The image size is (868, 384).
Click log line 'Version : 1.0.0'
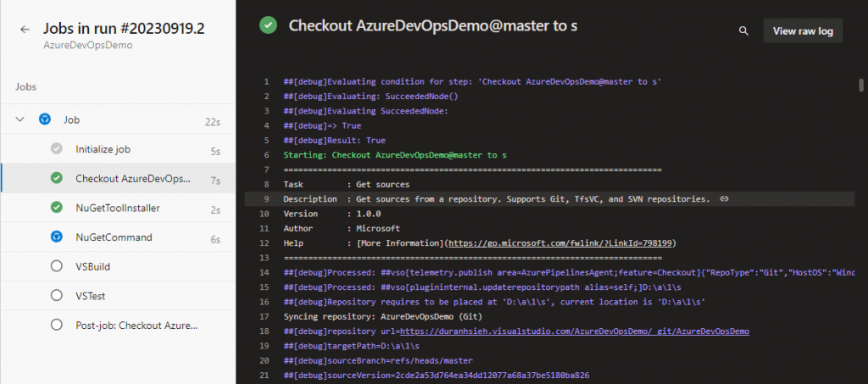coord(332,214)
